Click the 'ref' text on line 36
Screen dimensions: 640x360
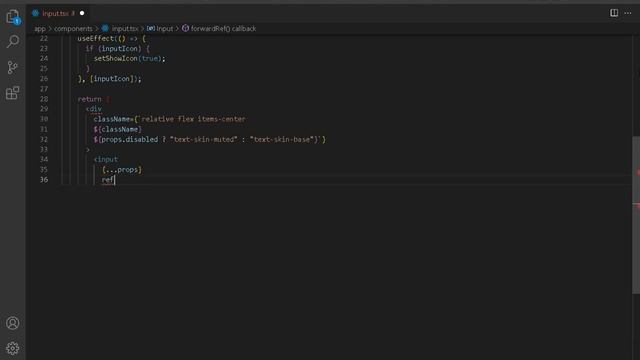(107, 180)
